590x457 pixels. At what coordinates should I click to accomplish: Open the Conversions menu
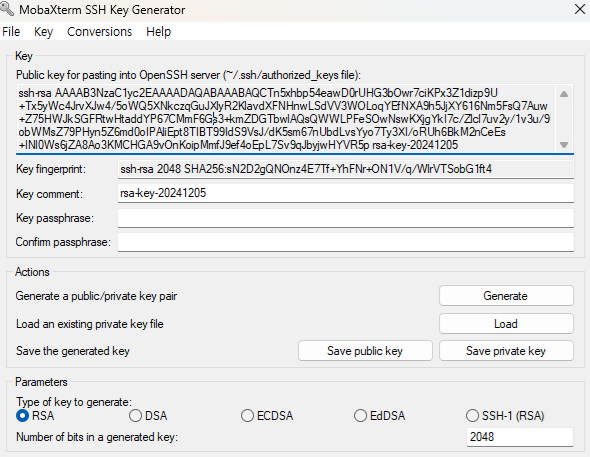pos(99,32)
